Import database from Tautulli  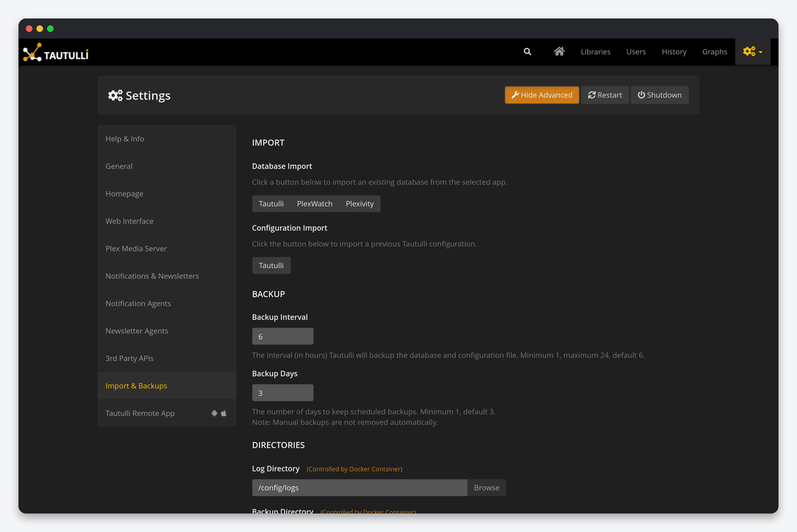coord(271,204)
